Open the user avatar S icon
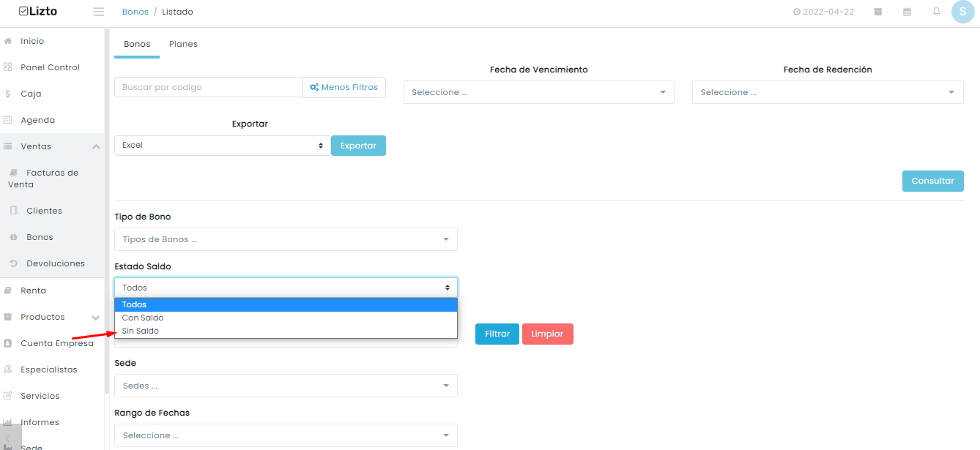The image size is (980, 450). [962, 12]
